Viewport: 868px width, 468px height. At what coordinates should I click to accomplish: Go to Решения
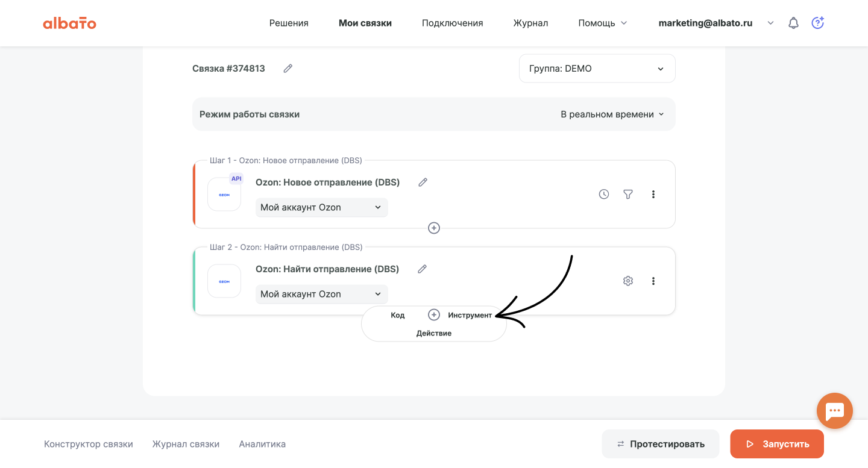pyautogui.click(x=289, y=23)
